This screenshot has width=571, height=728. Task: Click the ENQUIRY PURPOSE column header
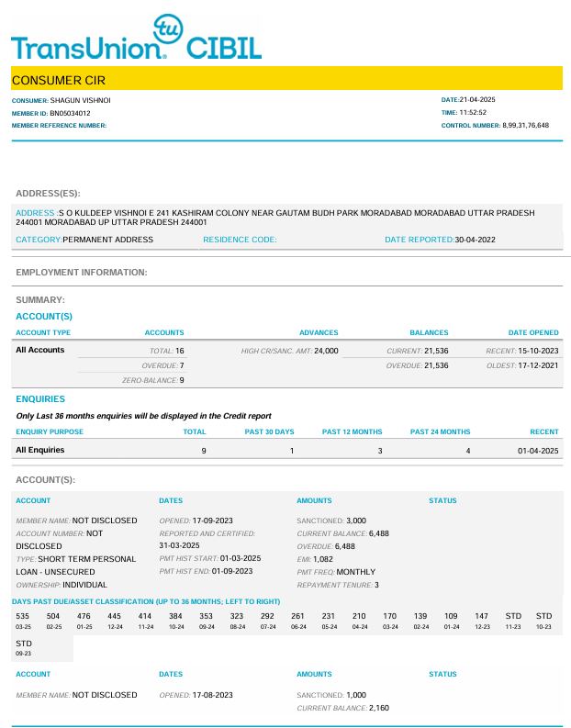50,431
